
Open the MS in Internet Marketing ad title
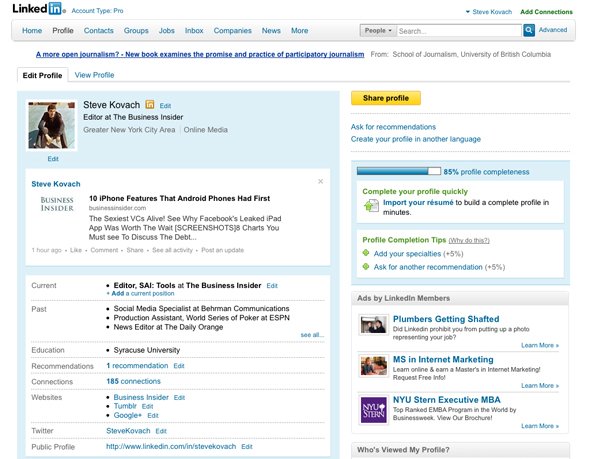pyautogui.click(x=443, y=359)
